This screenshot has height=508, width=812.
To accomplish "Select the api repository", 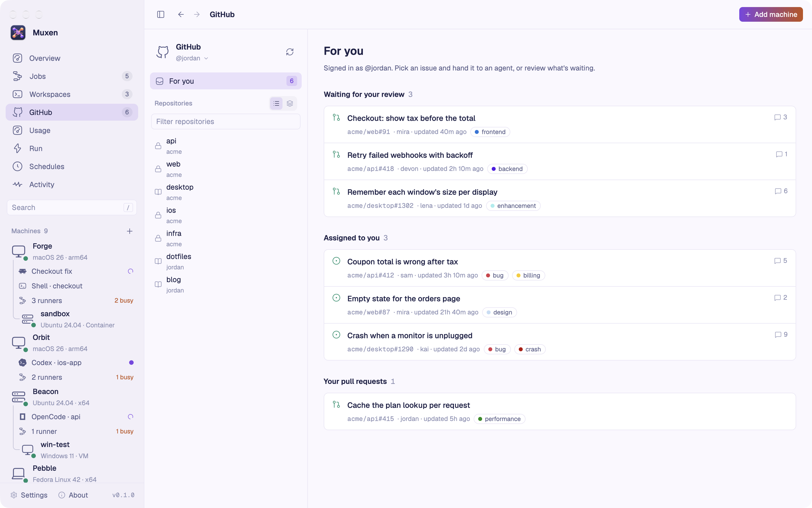I will coord(226,146).
